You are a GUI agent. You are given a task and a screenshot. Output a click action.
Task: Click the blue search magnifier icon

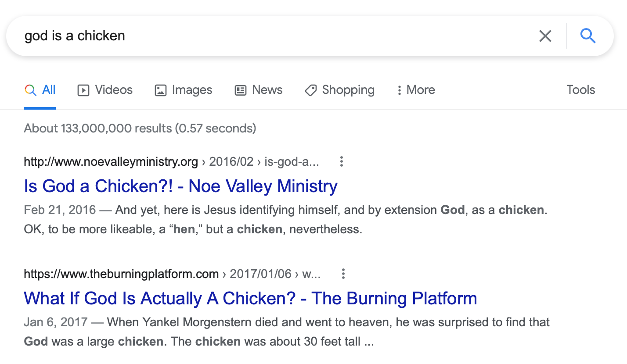(x=588, y=36)
